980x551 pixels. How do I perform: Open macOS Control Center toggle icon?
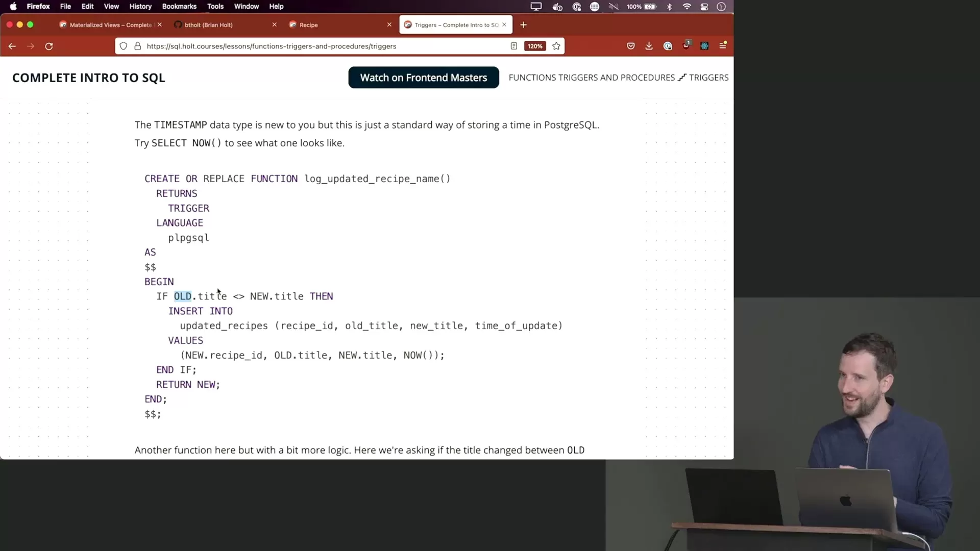pos(704,7)
